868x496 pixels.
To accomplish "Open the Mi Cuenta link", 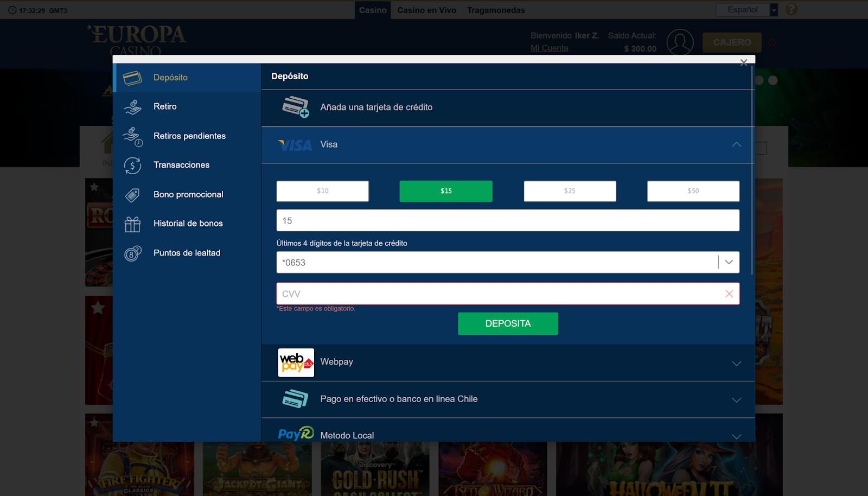I will point(549,48).
